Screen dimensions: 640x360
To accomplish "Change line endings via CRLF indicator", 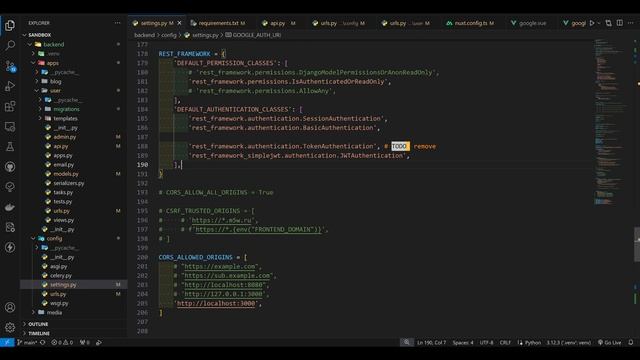I will 505,342.
